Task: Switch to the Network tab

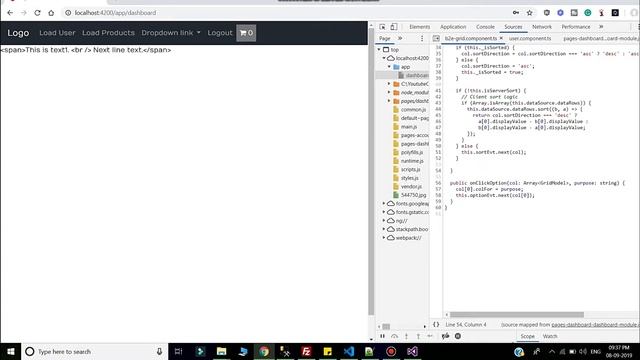Action: pyautogui.click(x=542, y=27)
